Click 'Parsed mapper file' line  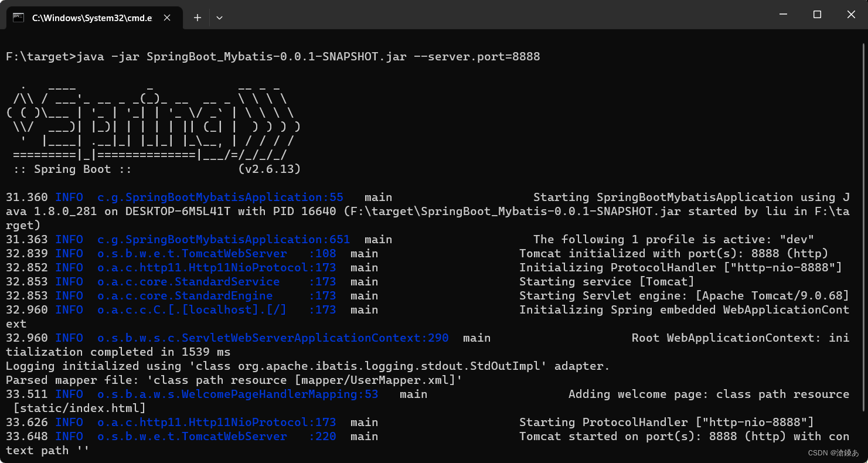pyautogui.click(x=234, y=380)
